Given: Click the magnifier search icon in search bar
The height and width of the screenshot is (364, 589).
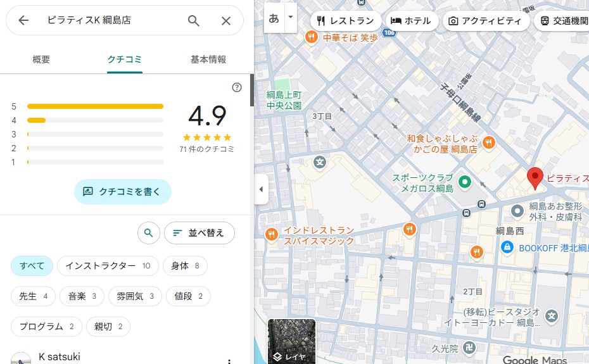Looking at the screenshot, I should click(x=194, y=20).
